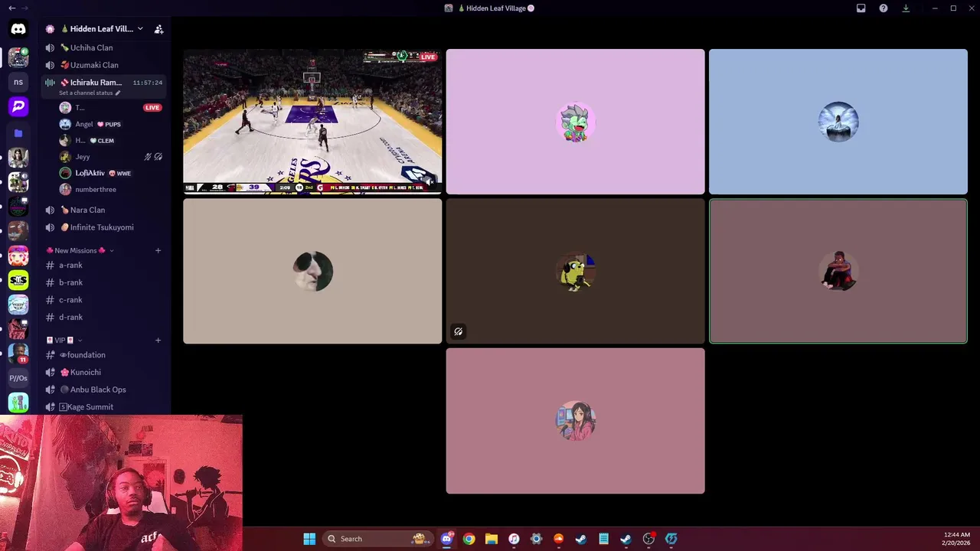
Task: Select the light blue participant tile
Action: (x=838, y=122)
